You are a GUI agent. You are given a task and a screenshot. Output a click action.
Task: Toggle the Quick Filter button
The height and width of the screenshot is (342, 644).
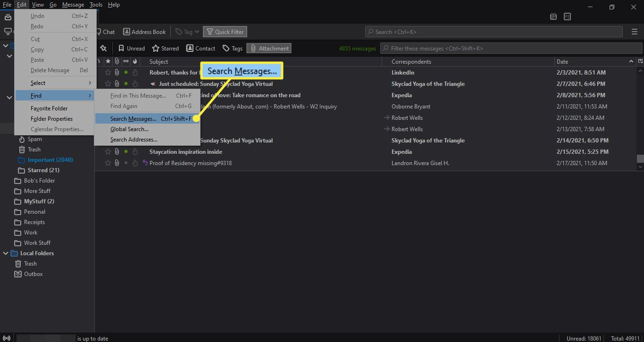tap(225, 32)
